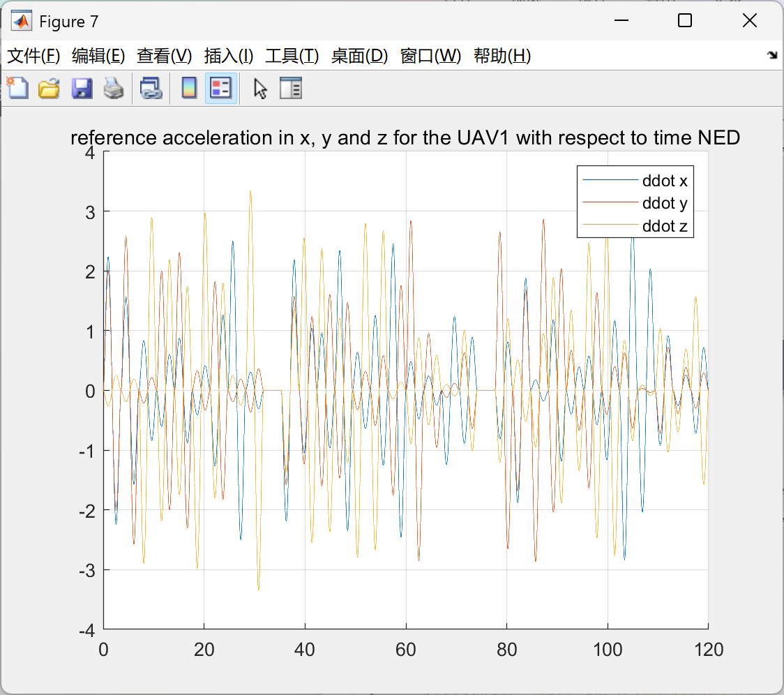Open the 桌面(D) menu

tap(359, 56)
